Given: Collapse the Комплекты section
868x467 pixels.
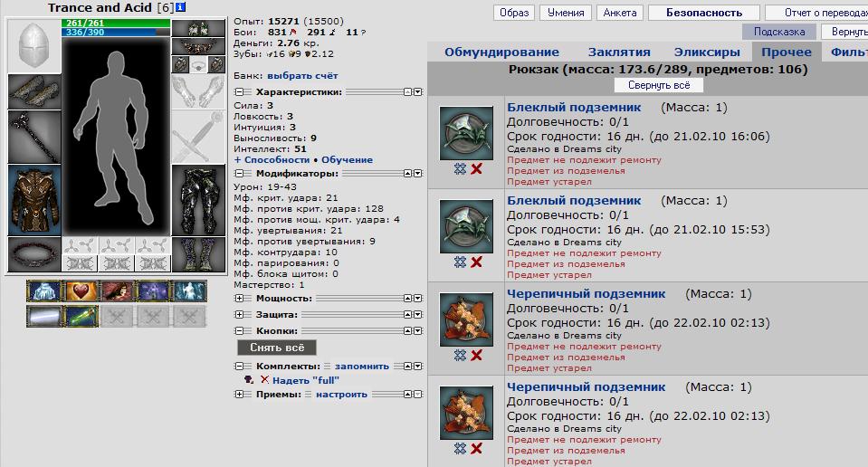Looking at the screenshot, I should tap(239, 367).
